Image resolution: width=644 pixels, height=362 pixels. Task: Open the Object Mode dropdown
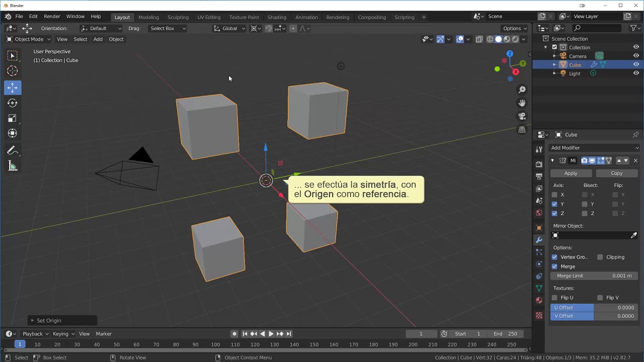pos(29,39)
